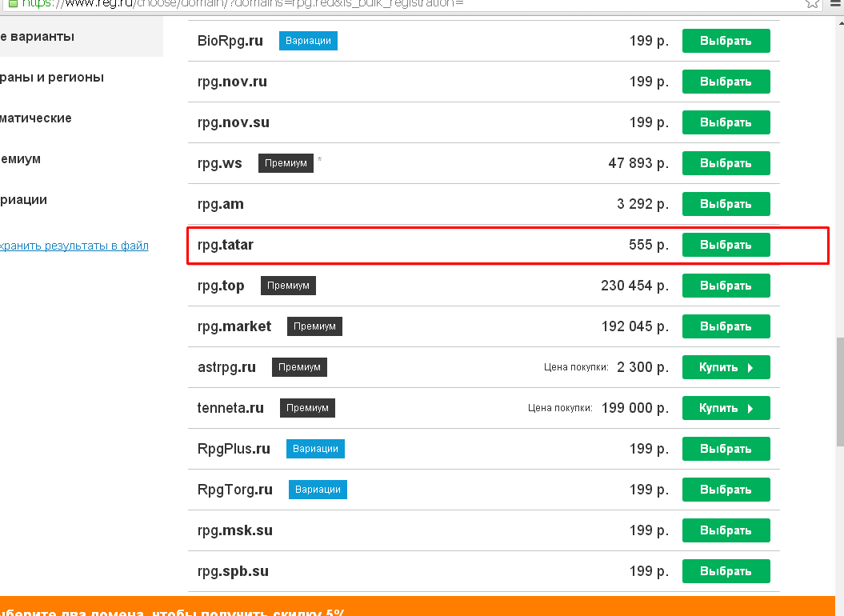844x616 pixels.
Task: Click the Вариации badge beside RpgPlus.ru
Action: (x=315, y=449)
